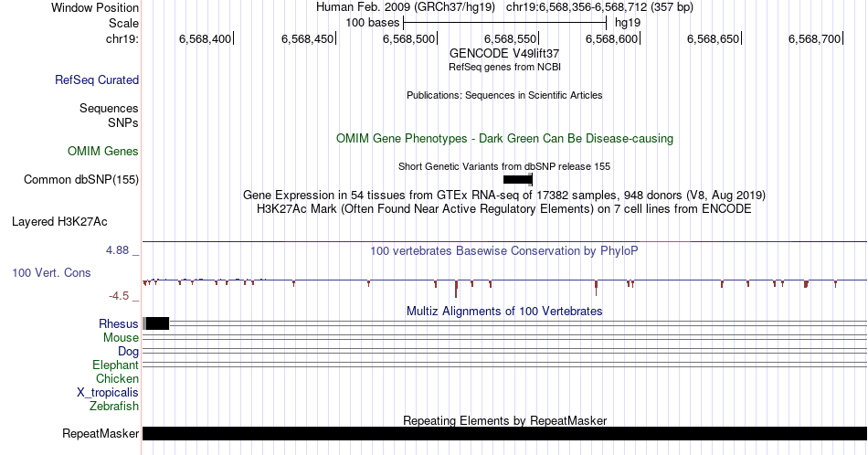Click the X_tropicalis alignment label
This screenshot has height=455, width=868.
[108, 392]
